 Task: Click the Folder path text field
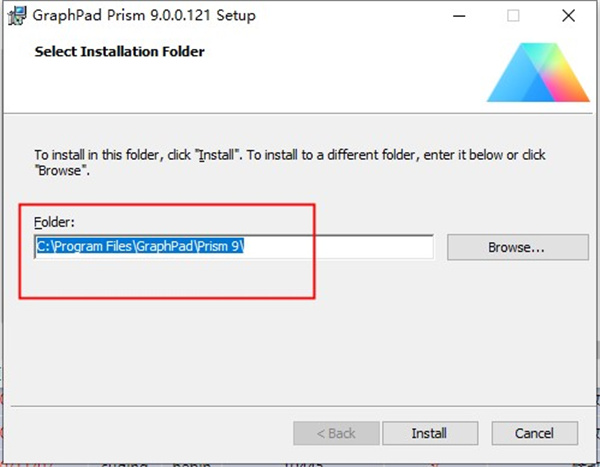340,247
